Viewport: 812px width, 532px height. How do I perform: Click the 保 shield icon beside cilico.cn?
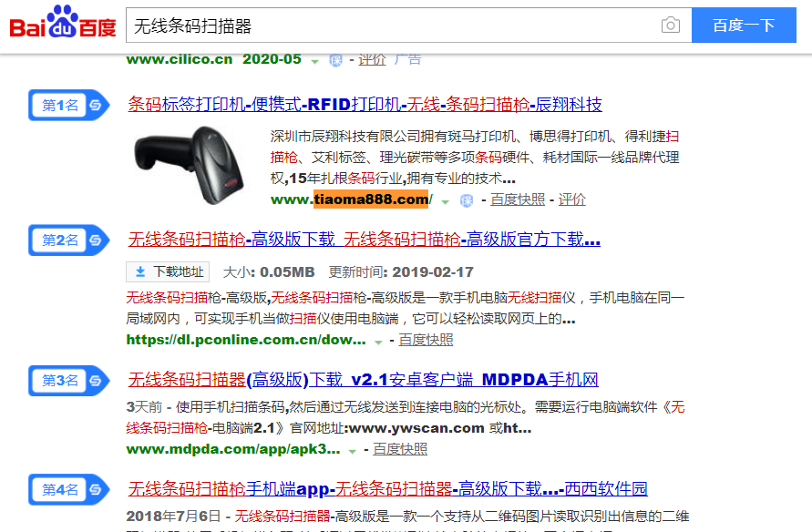coord(335,60)
